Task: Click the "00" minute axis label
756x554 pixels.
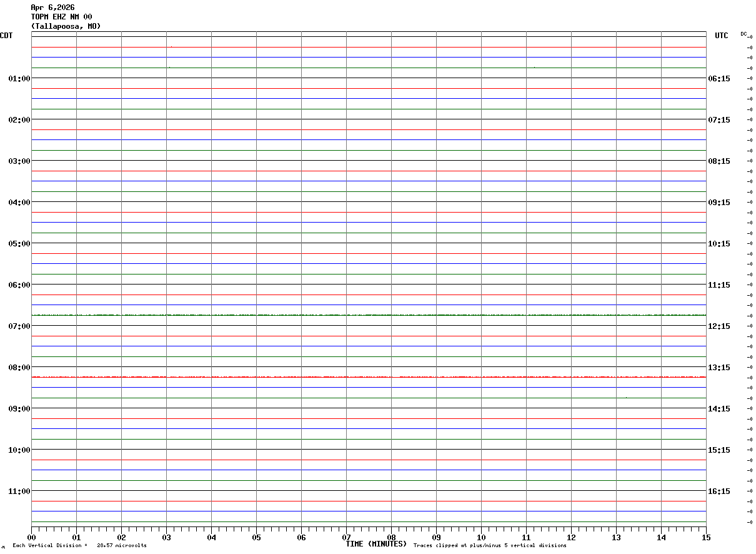Action: click(32, 537)
